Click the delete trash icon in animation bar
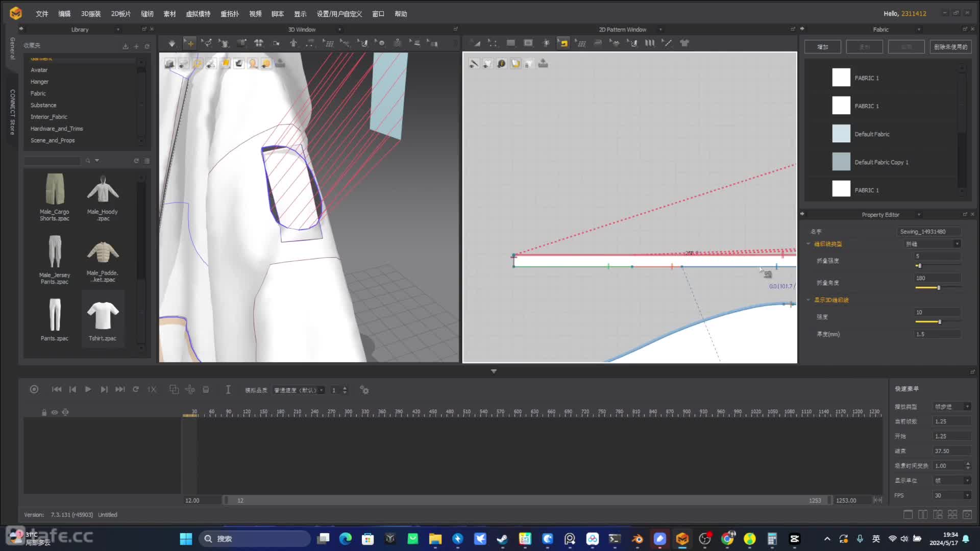980x551 pixels. (206, 390)
